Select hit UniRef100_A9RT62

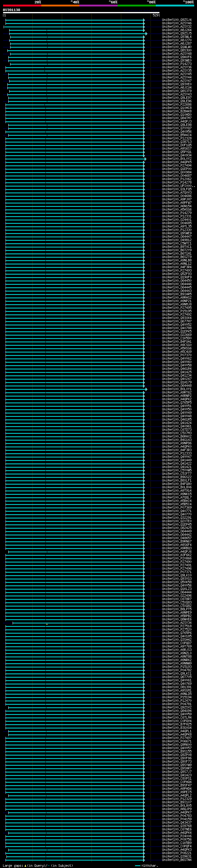tap(176, 393)
